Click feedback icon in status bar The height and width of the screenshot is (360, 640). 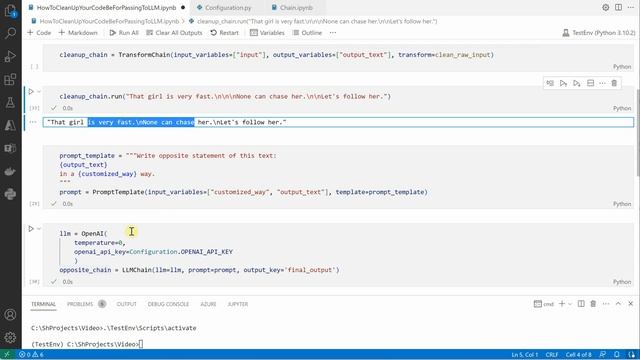(x=602, y=355)
